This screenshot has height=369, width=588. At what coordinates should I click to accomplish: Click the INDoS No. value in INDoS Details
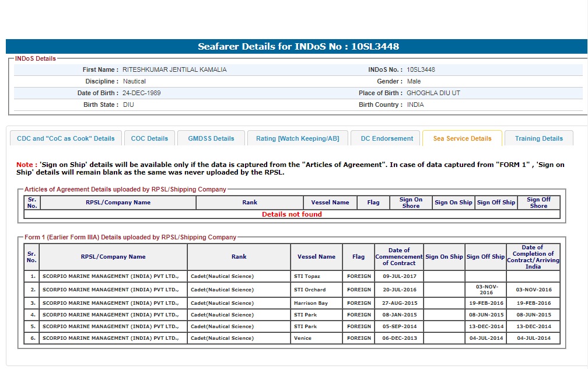pos(421,69)
